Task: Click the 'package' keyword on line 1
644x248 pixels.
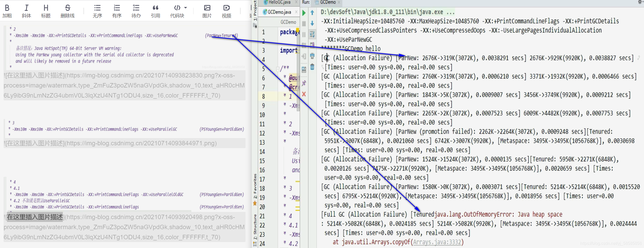Action: click(289, 32)
